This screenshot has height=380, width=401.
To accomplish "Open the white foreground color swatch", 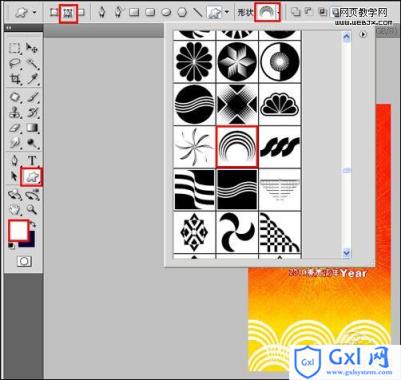I will (18, 231).
